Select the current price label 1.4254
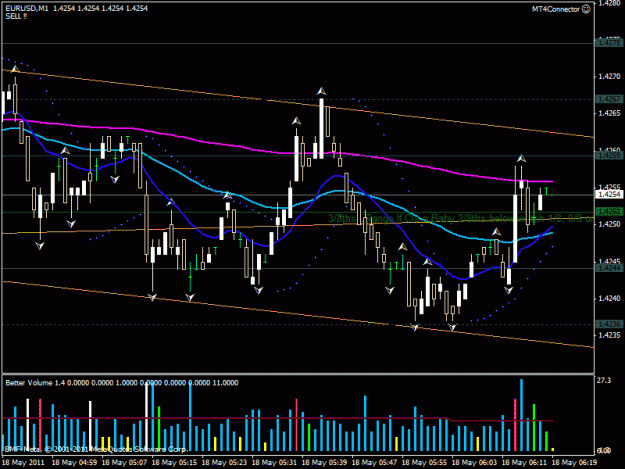The width and height of the screenshot is (625, 469). (x=608, y=194)
